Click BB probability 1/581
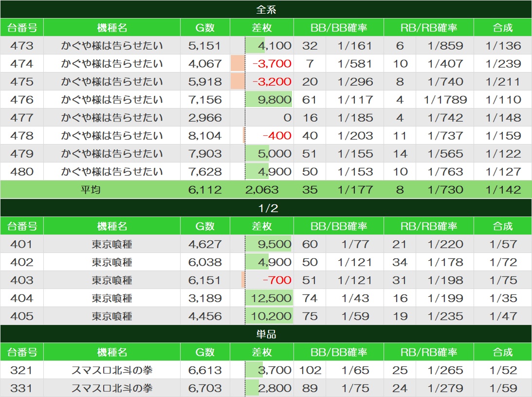This screenshot has height=397, width=532. pos(355,63)
